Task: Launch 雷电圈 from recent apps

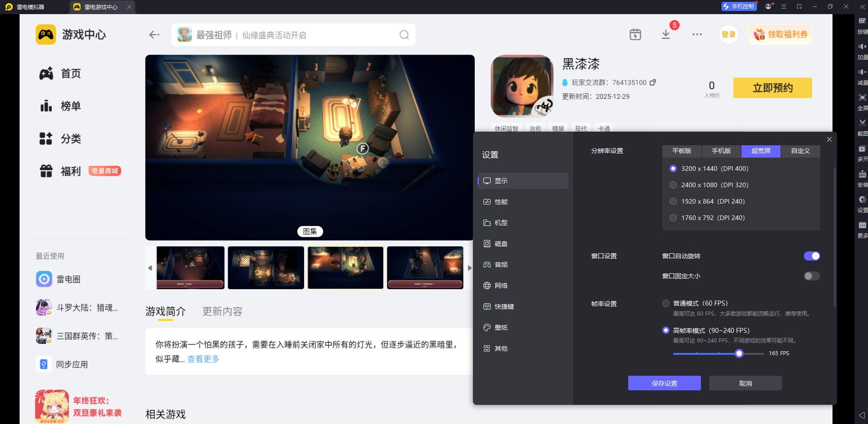Action: tap(58, 279)
